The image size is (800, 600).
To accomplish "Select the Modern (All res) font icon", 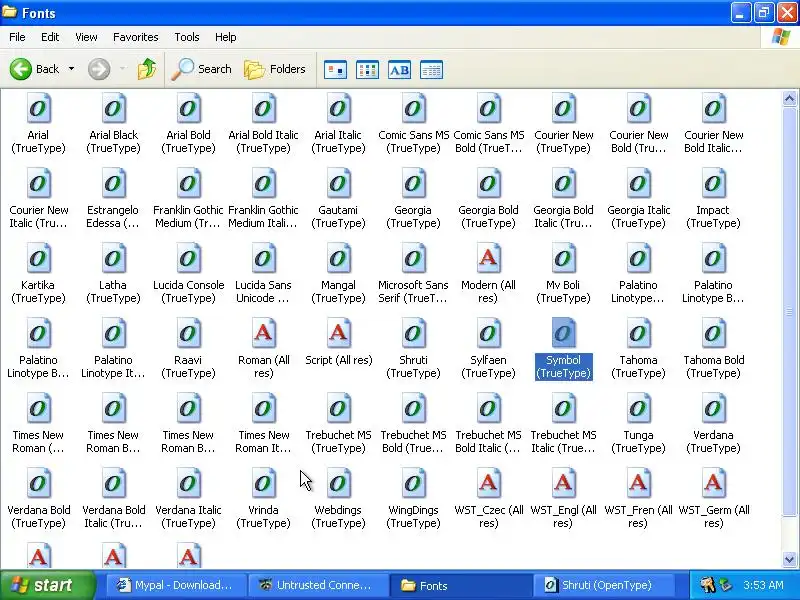I will coord(489,258).
